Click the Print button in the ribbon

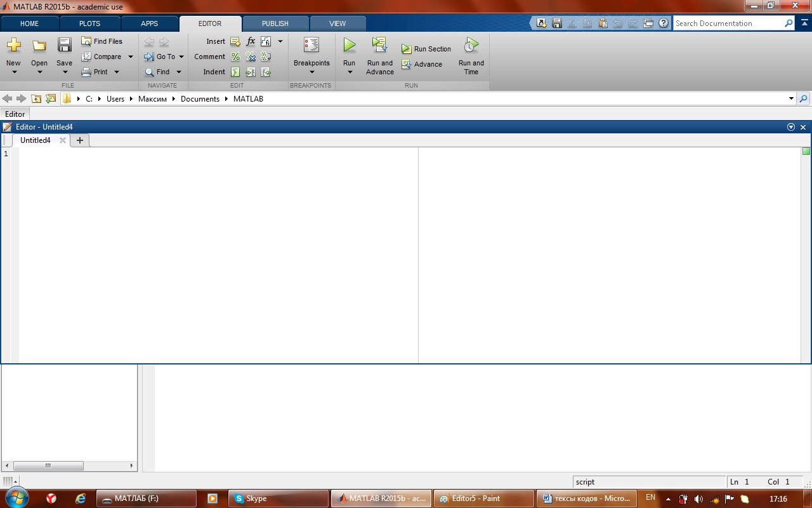[x=95, y=72]
